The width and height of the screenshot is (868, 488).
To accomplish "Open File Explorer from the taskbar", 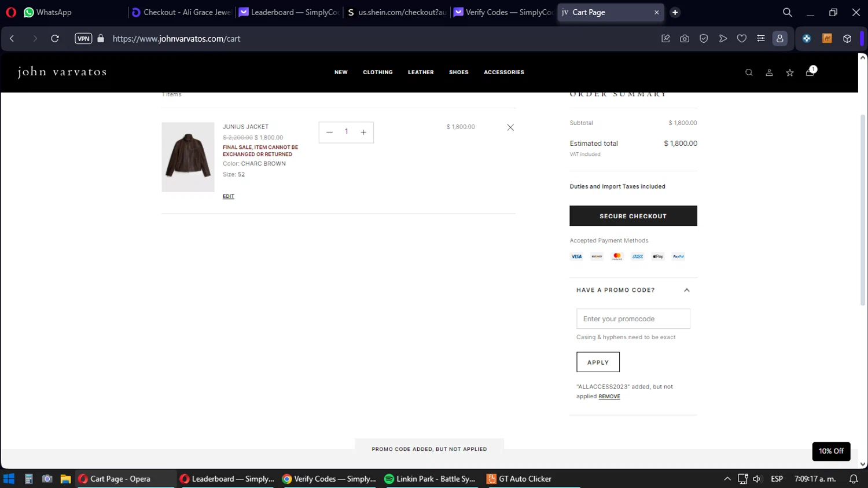I will click(x=65, y=479).
